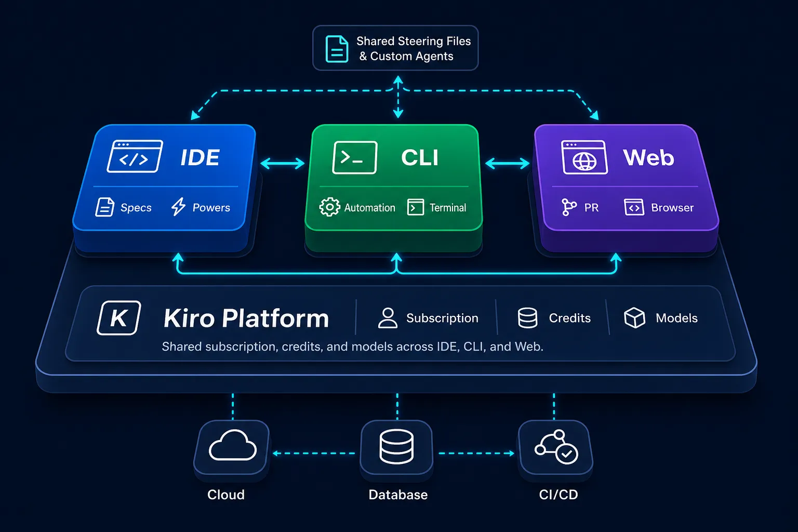Viewport: 798px width, 532px height.
Task: Click the Automation label
Action: point(370,208)
